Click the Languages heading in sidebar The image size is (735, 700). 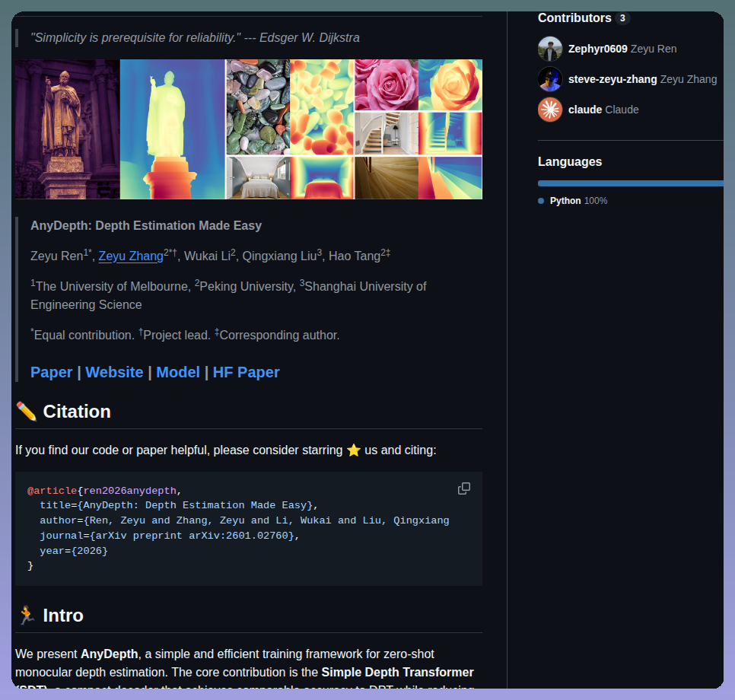coord(570,162)
